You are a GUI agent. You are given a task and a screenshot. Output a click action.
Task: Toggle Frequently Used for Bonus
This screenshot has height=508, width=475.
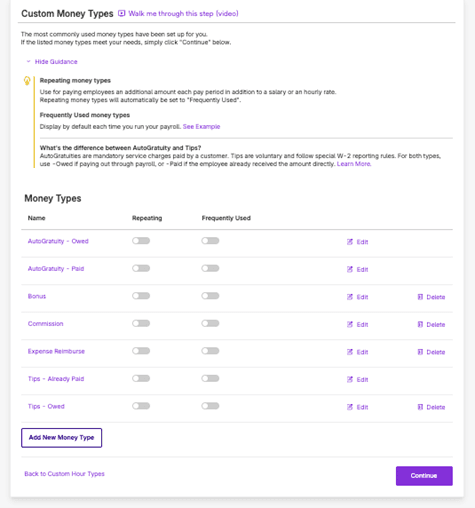(x=210, y=296)
